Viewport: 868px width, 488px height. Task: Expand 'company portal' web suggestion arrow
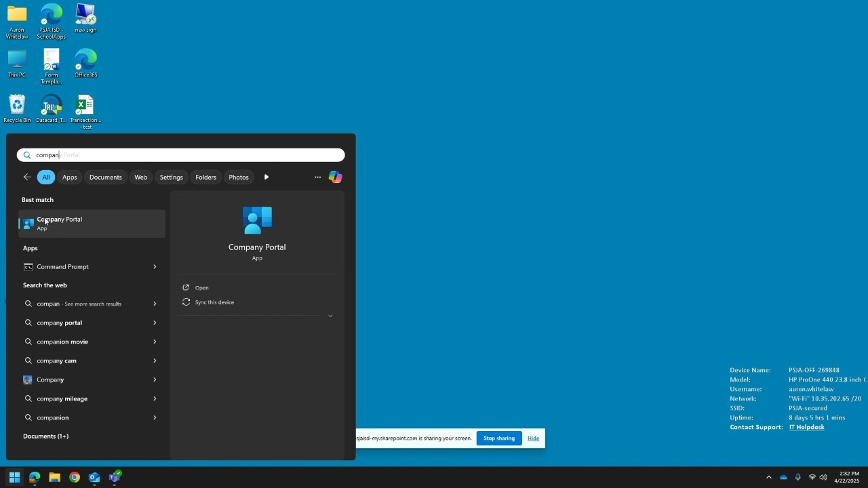155,323
